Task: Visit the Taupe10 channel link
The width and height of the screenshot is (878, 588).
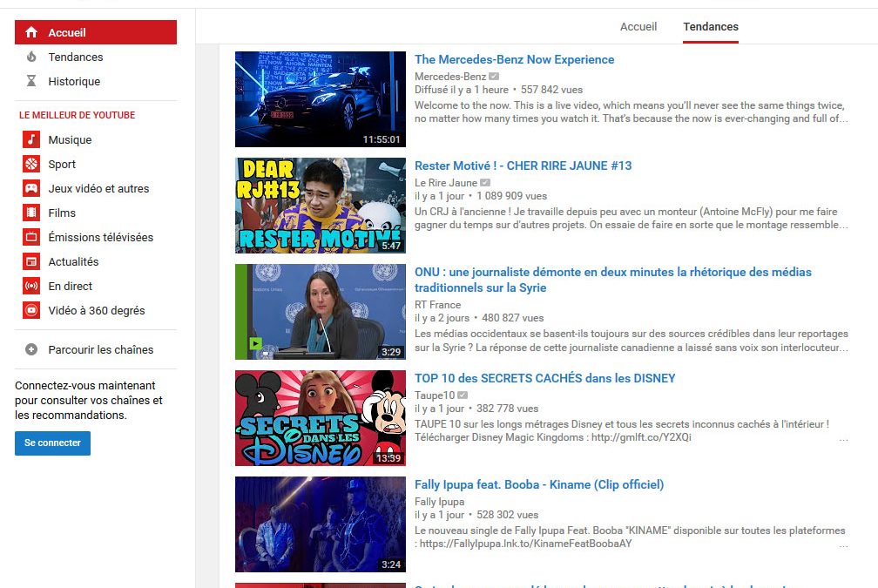Action: point(435,395)
